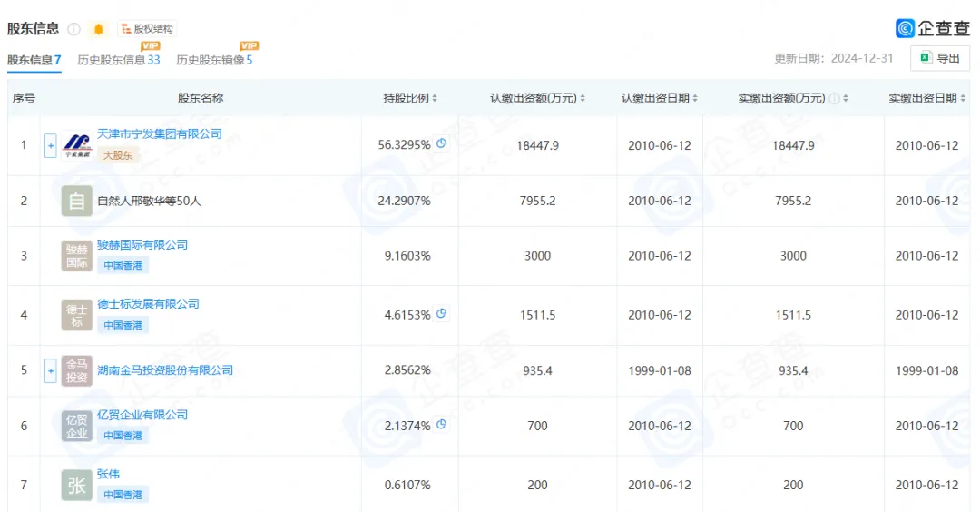
Task: Open the 股权结构 equity structure view
Action: coord(146,29)
